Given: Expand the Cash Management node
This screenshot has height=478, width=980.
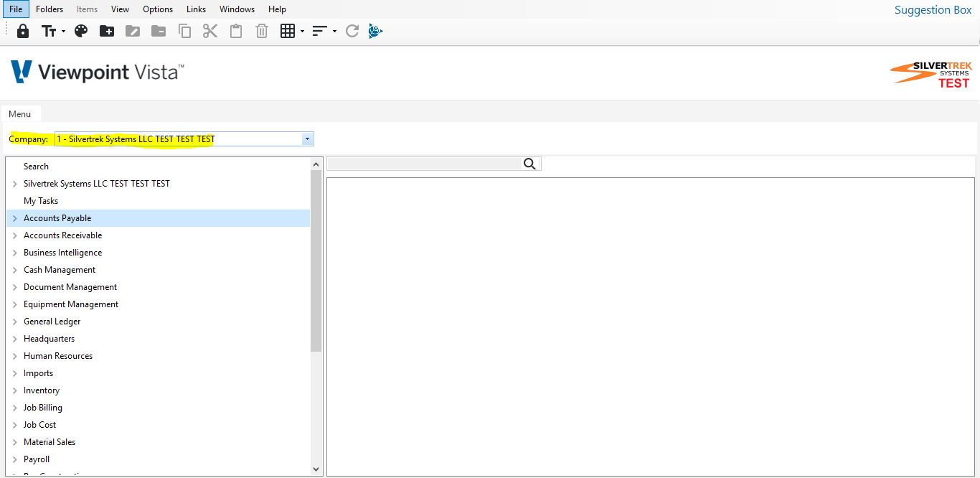Looking at the screenshot, I should [x=15, y=270].
